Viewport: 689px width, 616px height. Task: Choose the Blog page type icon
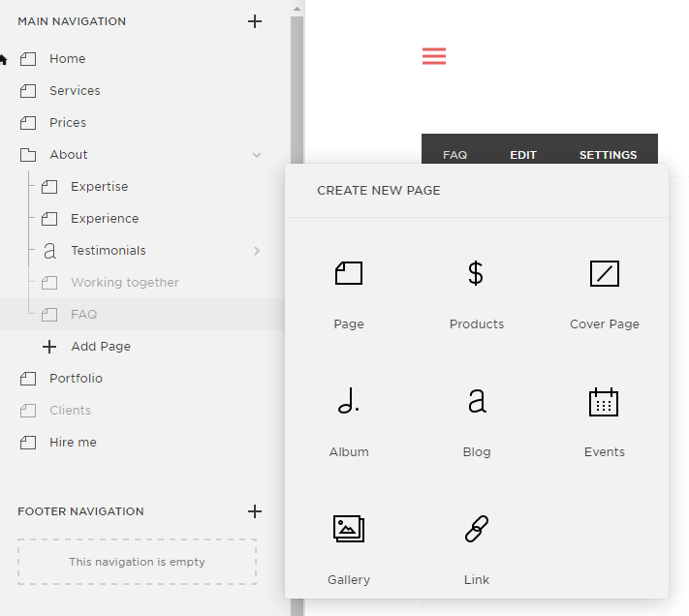coord(476,401)
